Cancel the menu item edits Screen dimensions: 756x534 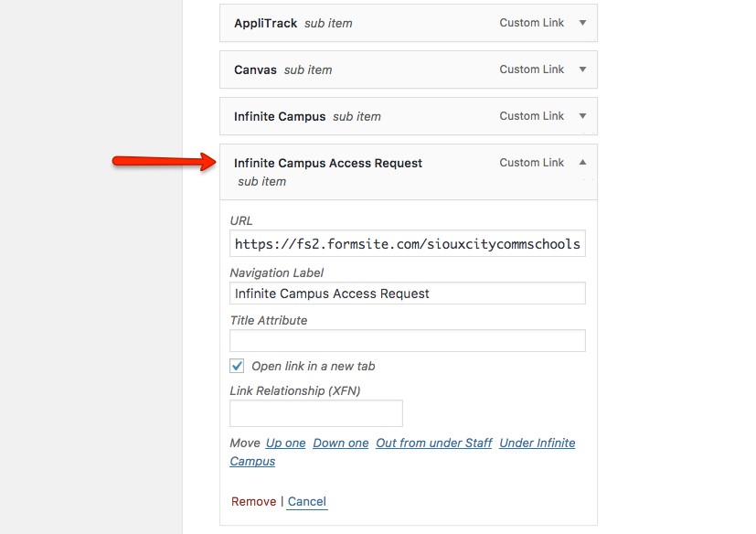click(306, 502)
